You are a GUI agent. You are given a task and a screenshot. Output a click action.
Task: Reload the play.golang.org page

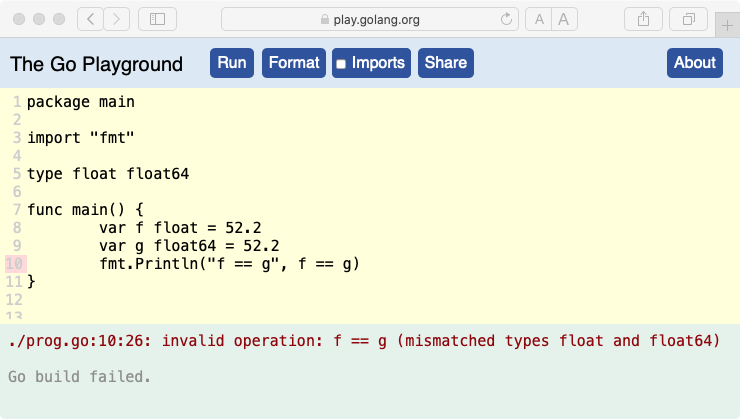[506, 19]
